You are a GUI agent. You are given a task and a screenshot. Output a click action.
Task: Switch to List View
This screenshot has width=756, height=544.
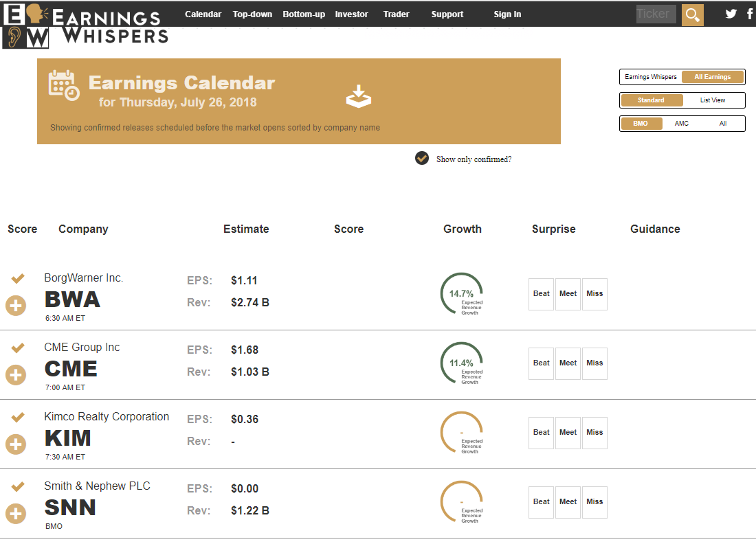coord(713,100)
